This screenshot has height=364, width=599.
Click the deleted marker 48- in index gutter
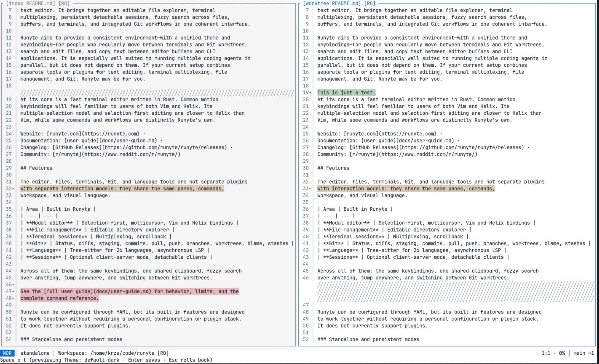[10, 298]
